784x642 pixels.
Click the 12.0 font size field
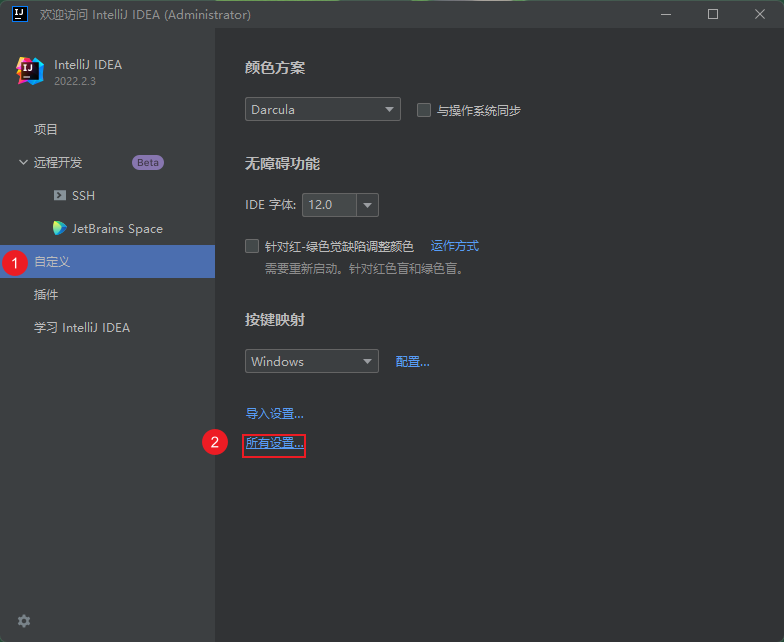[329, 205]
